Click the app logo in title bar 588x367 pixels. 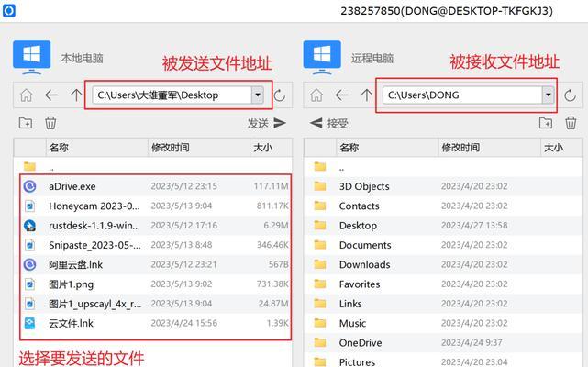click(x=8, y=10)
